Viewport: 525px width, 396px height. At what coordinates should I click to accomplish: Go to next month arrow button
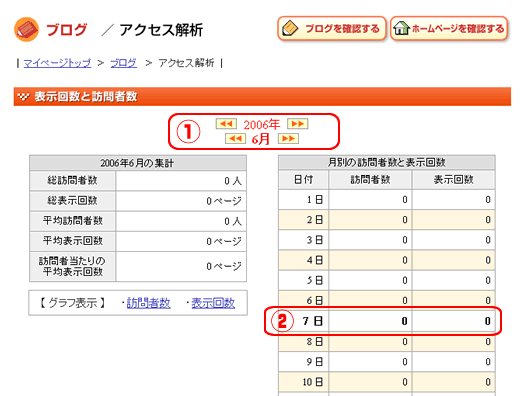tap(288, 138)
